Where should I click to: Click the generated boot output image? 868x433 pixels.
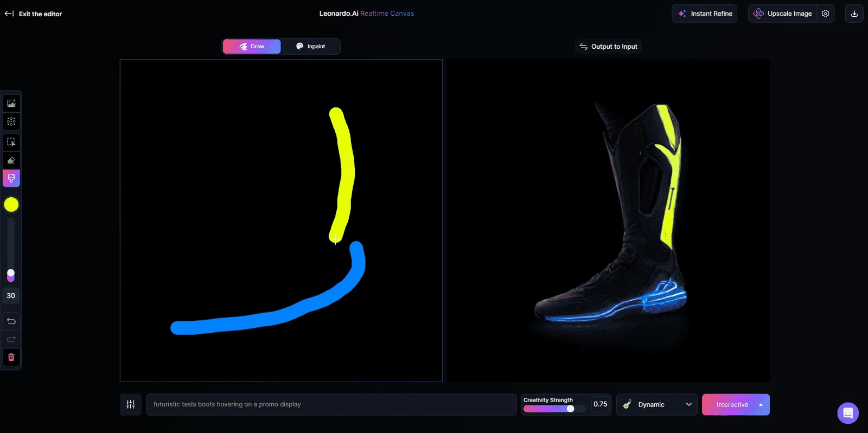tap(608, 221)
